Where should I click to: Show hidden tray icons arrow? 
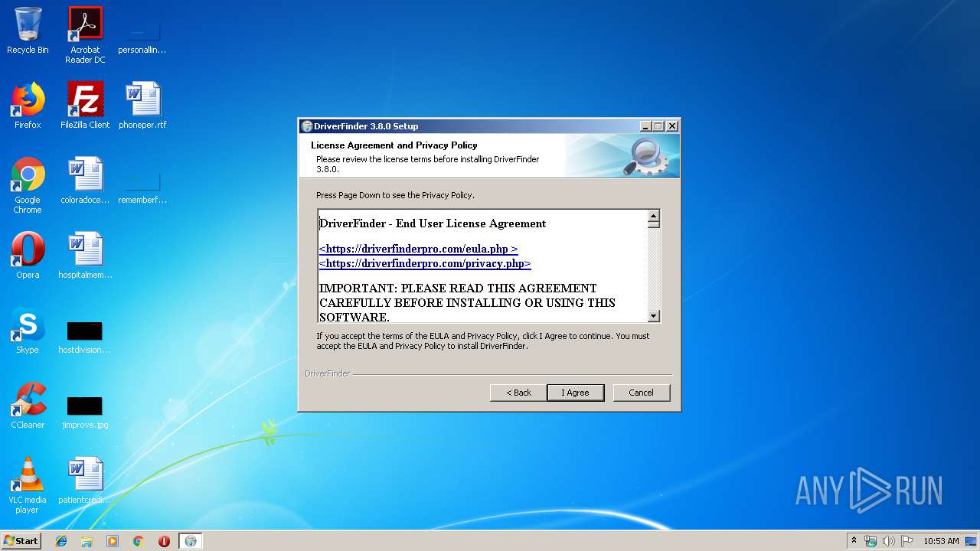click(854, 540)
